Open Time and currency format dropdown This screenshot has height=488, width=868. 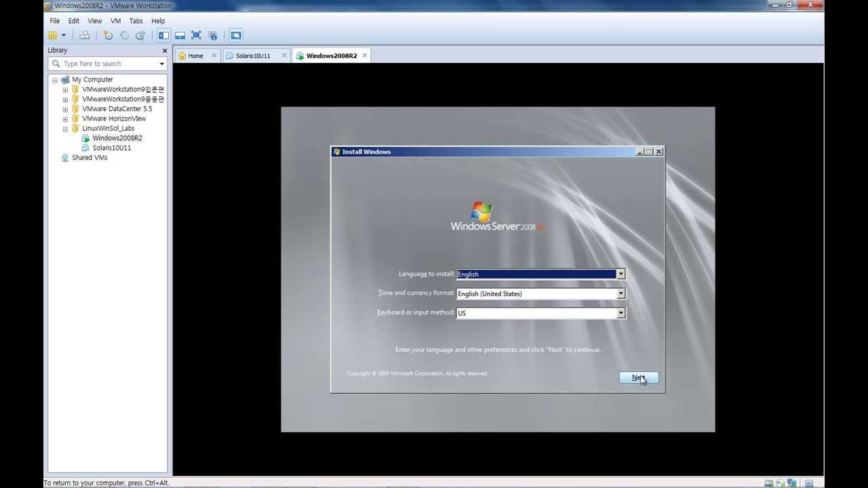[x=620, y=293]
